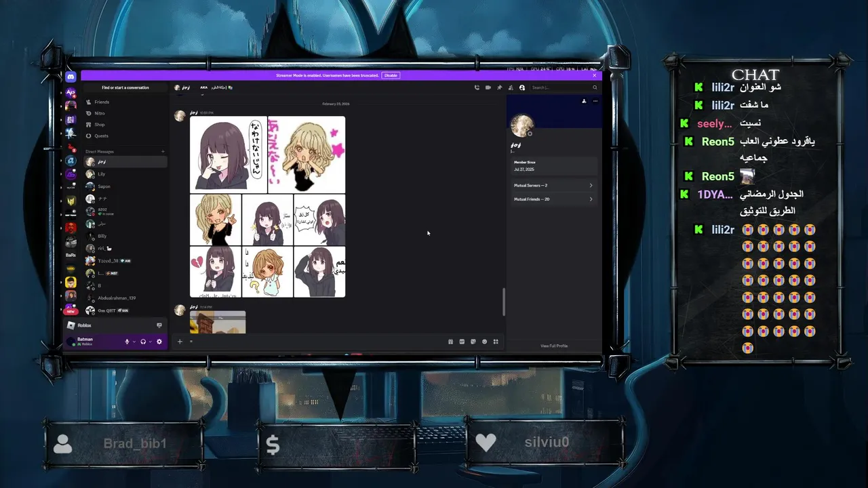
Task: Open direct message with Lily
Action: 125,174
